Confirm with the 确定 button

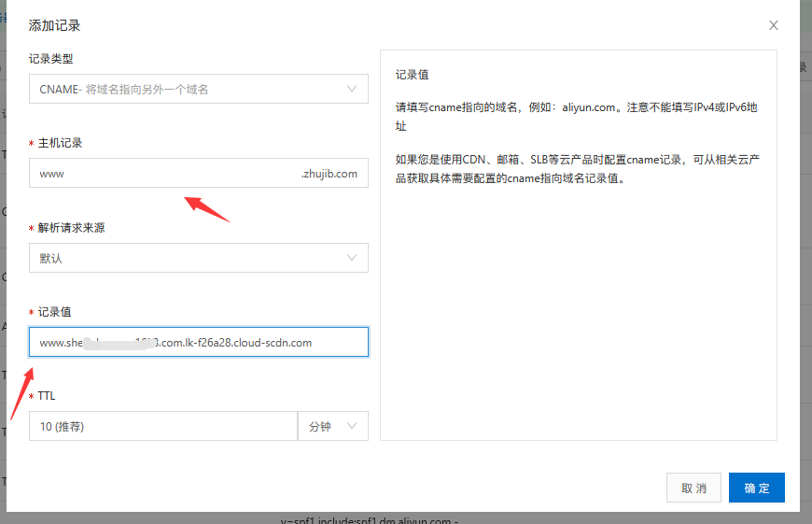757,488
